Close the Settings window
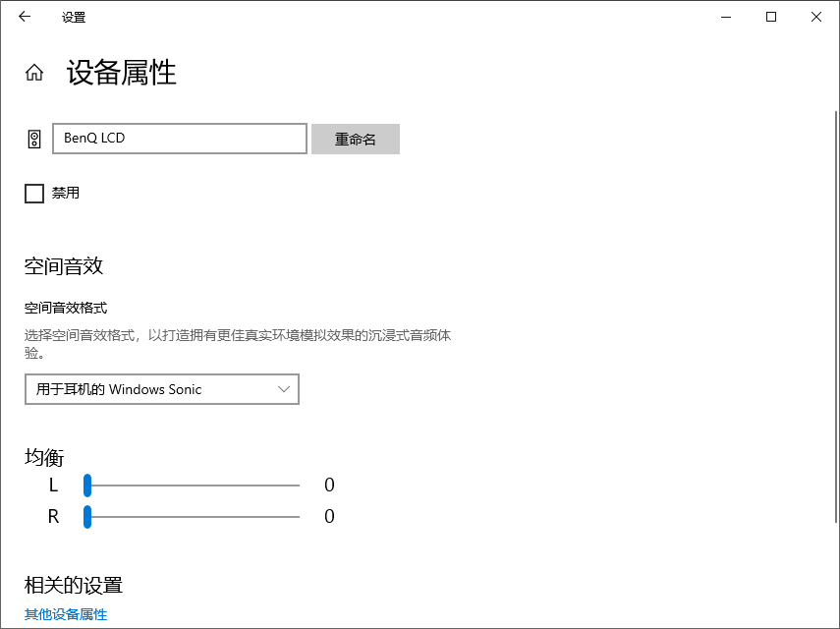The image size is (840, 629). [815, 17]
